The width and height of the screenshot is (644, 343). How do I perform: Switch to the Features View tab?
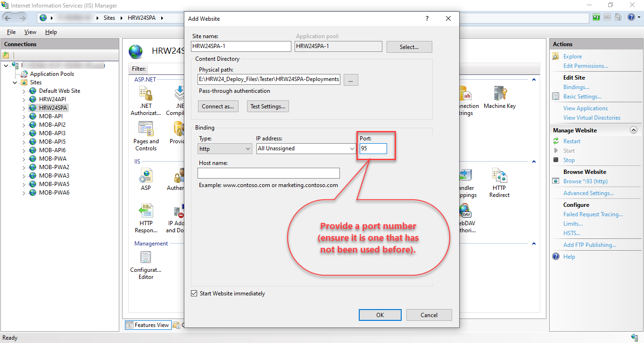coord(148,325)
